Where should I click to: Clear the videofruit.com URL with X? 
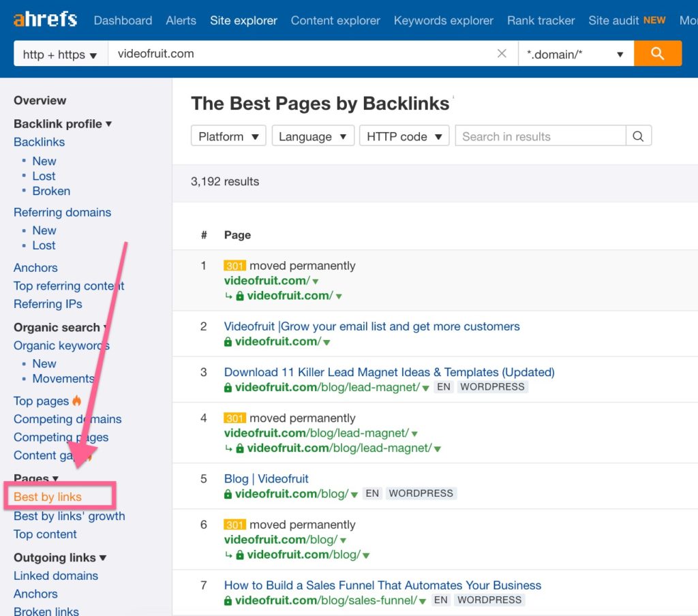502,53
